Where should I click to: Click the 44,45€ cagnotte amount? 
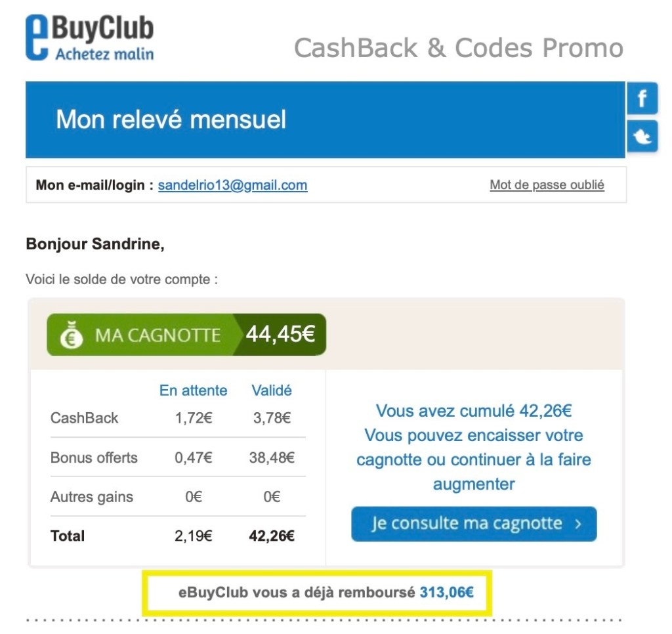click(280, 333)
